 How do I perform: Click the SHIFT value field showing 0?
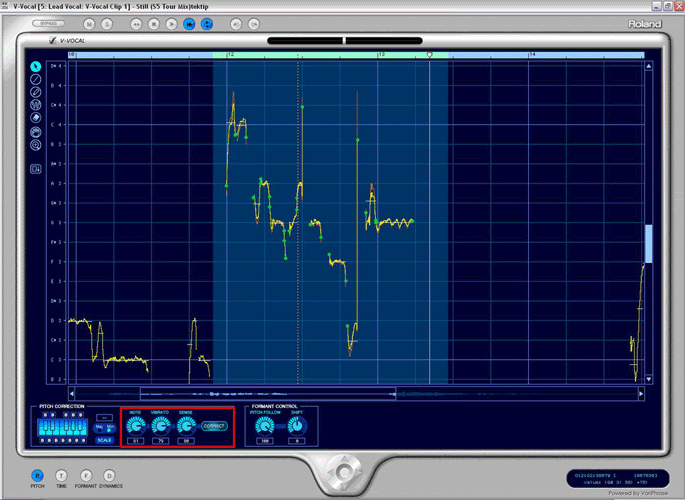pos(297,441)
